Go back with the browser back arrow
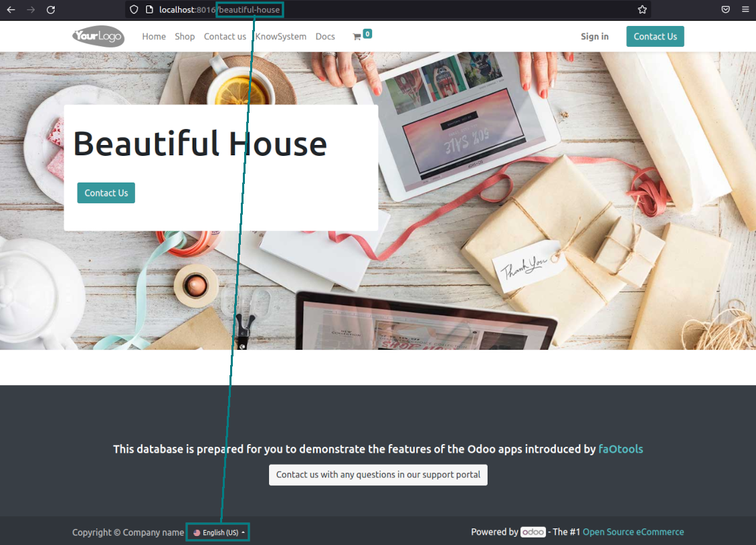Image resolution: width=756 pixels, height=545 pixels. (x=11, y=9)
